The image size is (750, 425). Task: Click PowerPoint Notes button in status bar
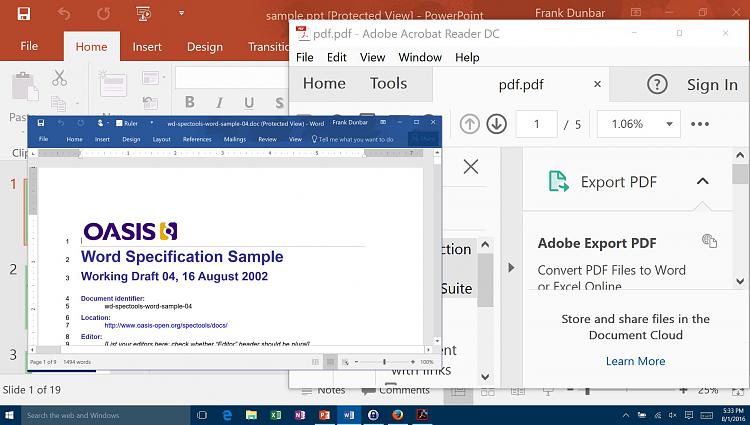coord(324,390)
